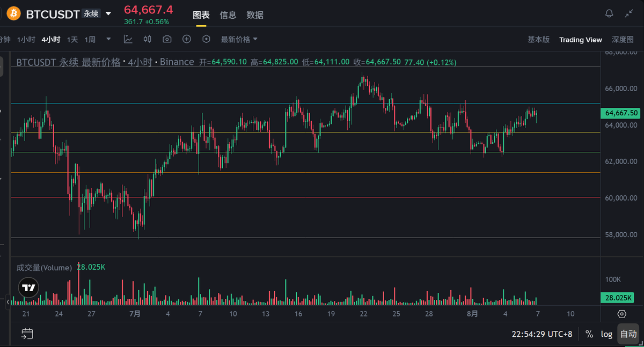This screenshot has width=644, height=347.
Task: Open chart settings hexagon icon in toolbar
Action: pyautogui.click(x=206, y=39)
